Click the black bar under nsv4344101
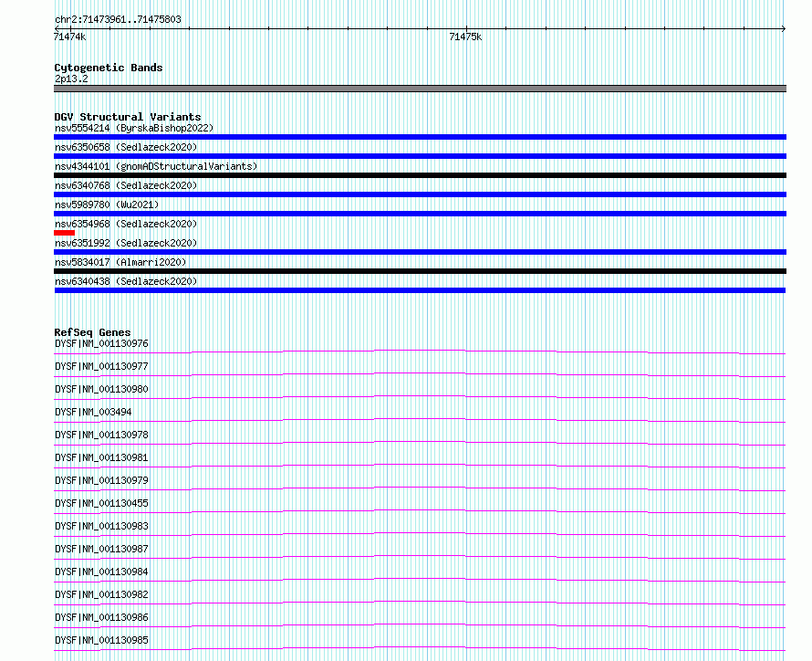The height and width of the screenshot is (661, 812). (420, 175)
